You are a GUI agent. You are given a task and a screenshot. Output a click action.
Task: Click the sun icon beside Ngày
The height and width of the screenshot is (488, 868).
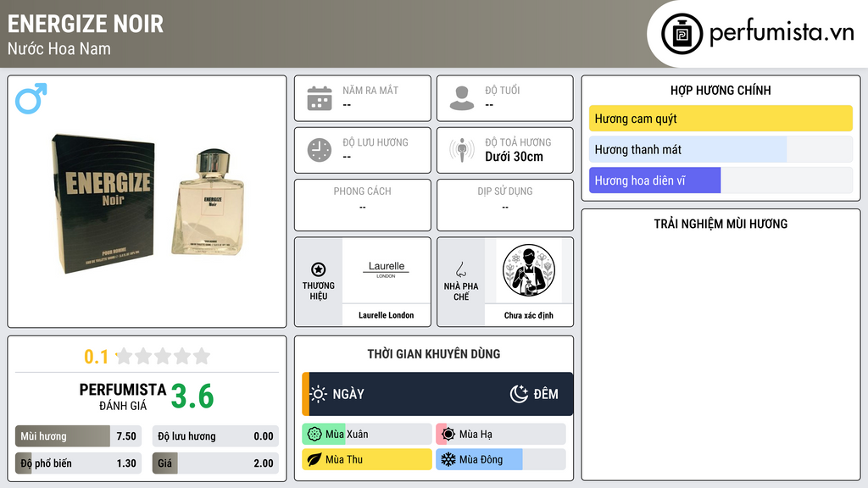click(x=319, y=394)
